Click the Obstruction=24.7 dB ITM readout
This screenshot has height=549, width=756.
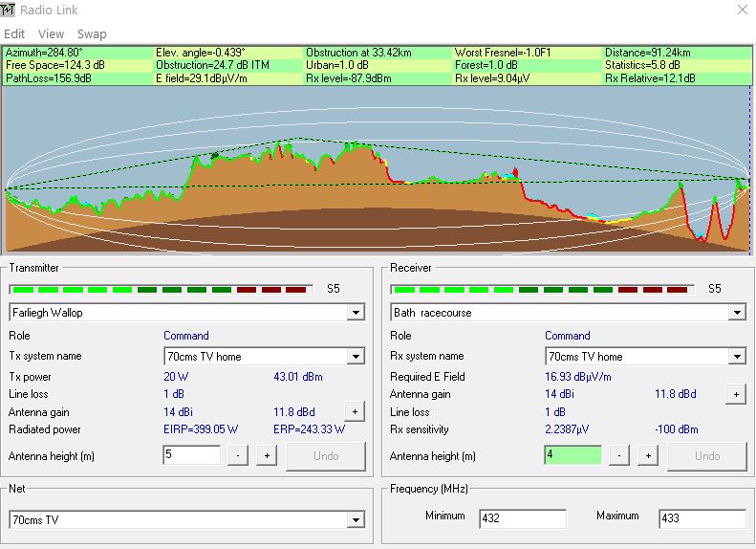tap(212, 65)
